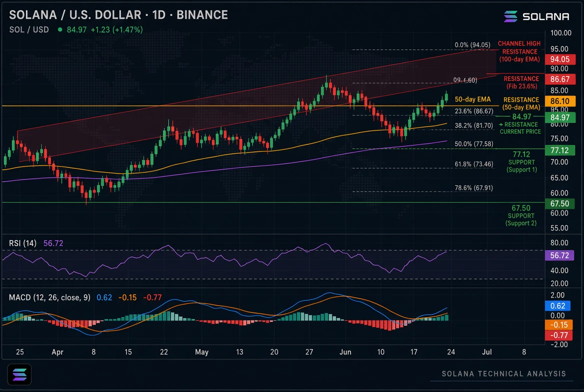584x392 pixels.
Task: Click the 'May' date axis label
Action: coord(202,352)
